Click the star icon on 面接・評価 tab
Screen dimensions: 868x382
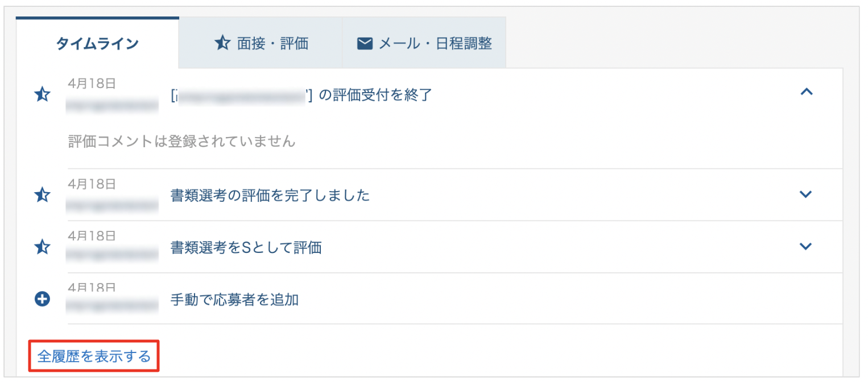222,43
